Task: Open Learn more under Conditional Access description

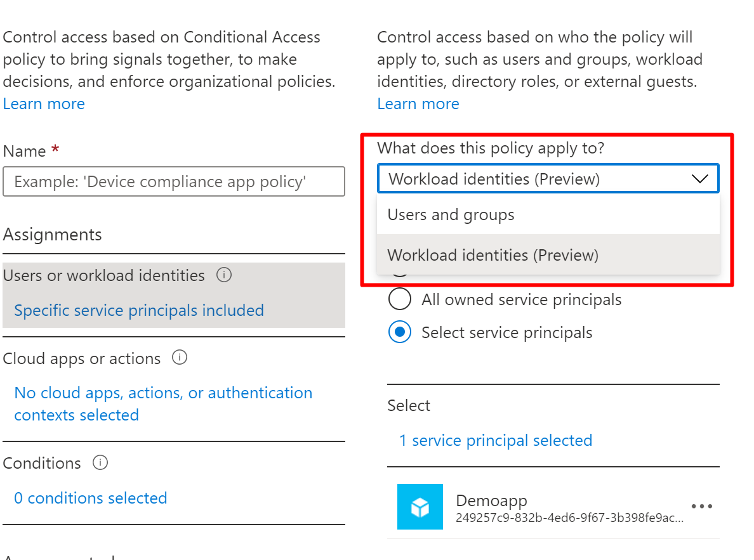Action: [x=44, y=104]
